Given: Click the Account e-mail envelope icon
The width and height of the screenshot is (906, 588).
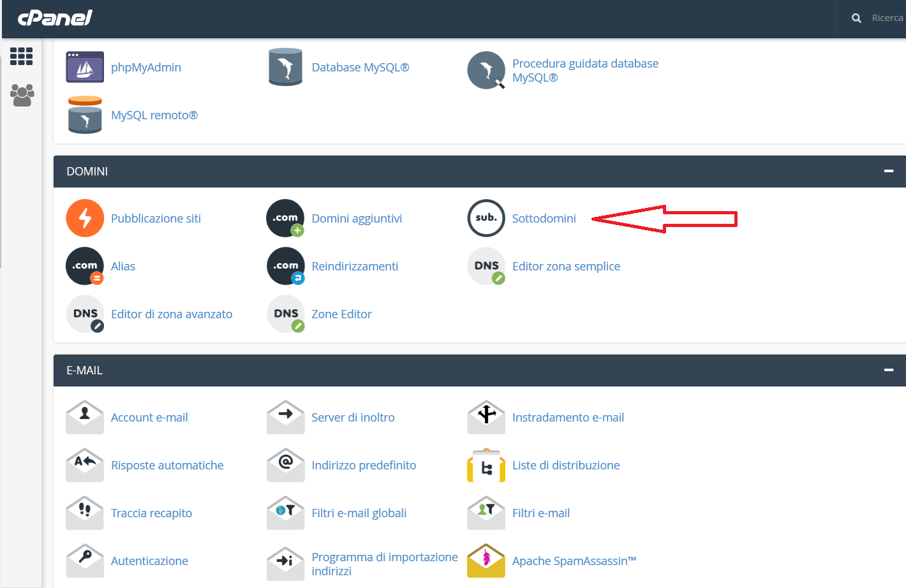Looking at the screenshot, I should (85, 417).
